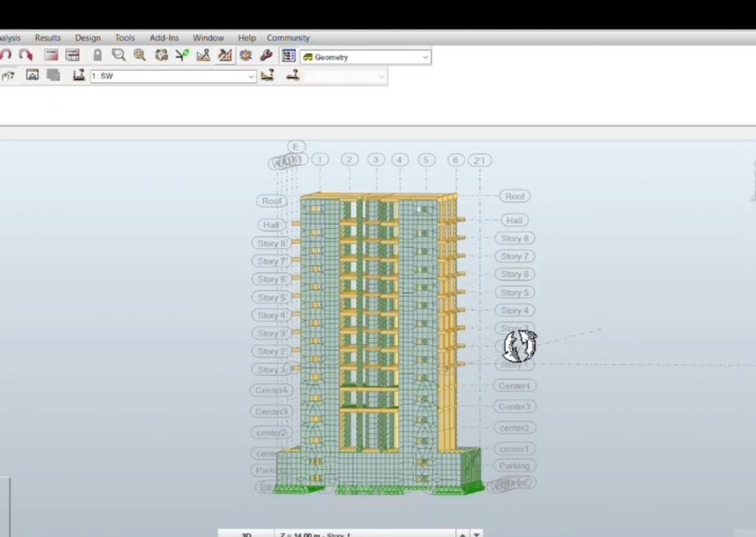Click the right-side Center3 label
The height and width of the screenshot is (537, 756).
pos(514,406)
